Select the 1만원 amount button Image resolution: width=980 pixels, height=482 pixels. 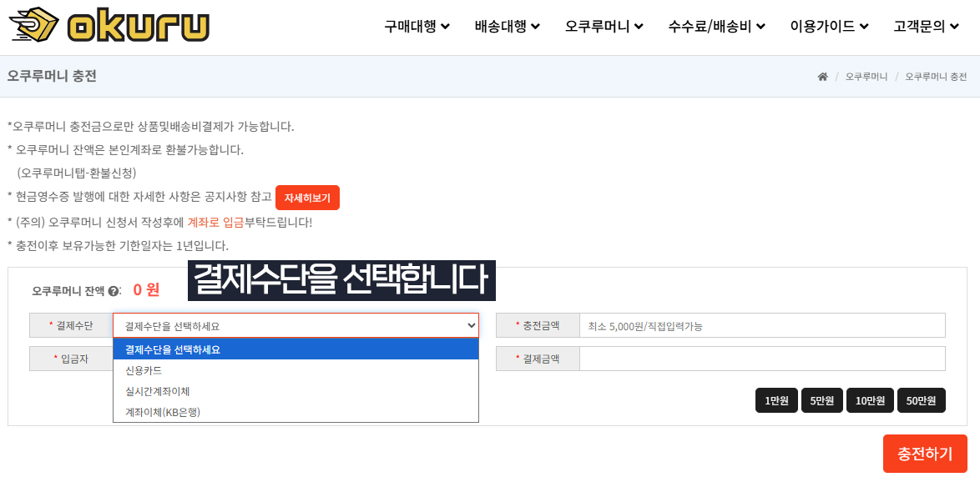777,400
